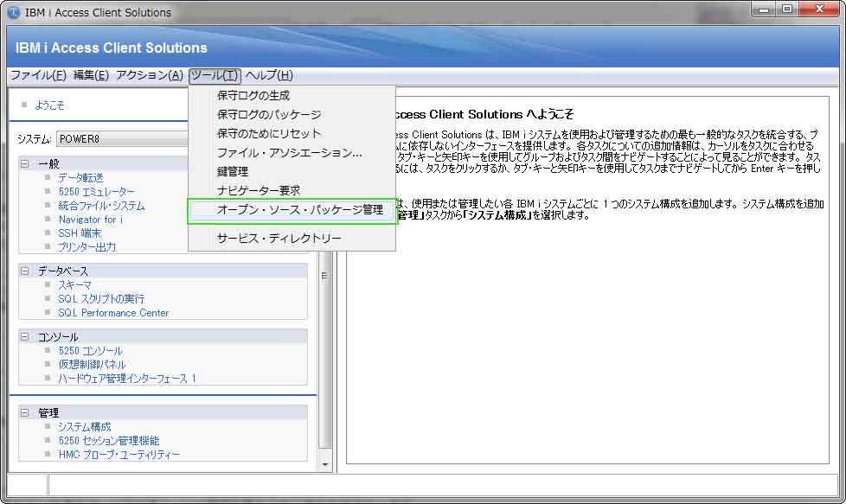Click the scroll down arrow in left panel
This screenshot has height=504, width=846.
click(x=325, y=464)
